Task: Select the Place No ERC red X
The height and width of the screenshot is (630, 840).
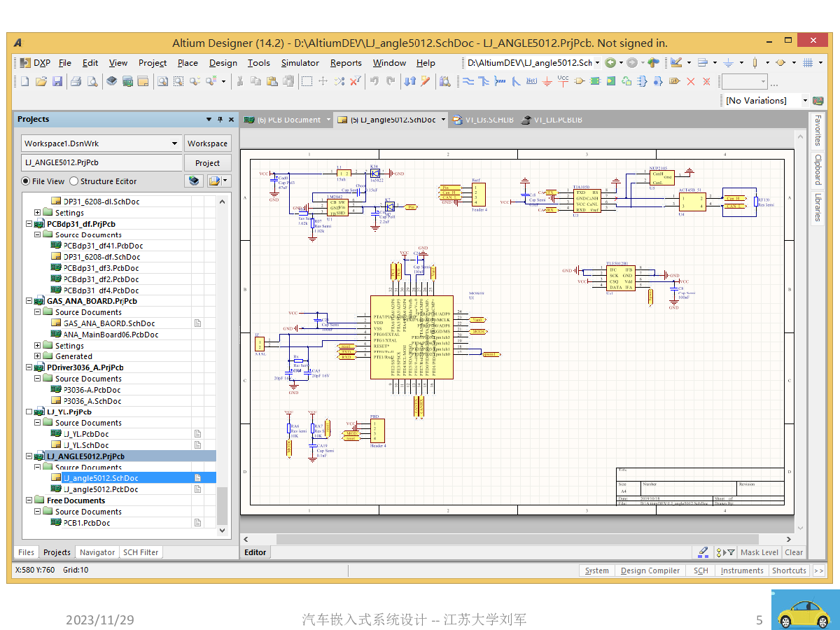Action: point(691,81)
